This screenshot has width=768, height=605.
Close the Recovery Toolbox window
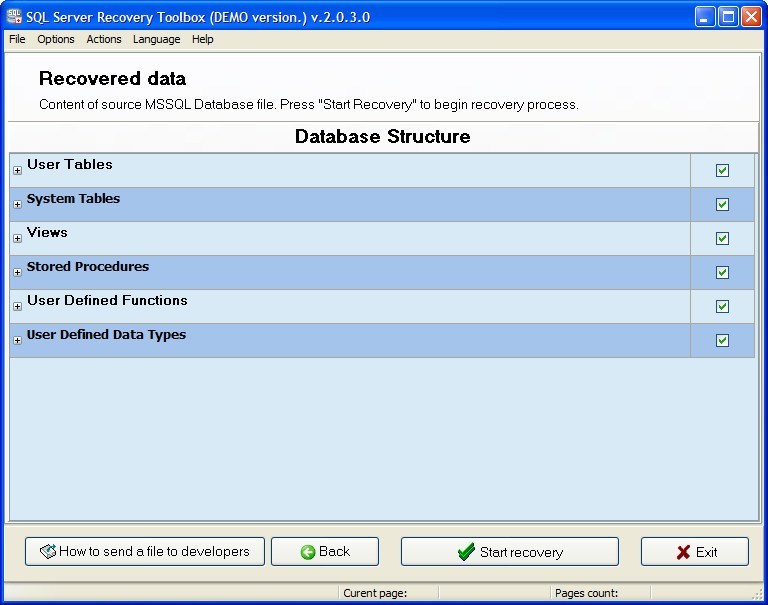click(x=751, y=17)
